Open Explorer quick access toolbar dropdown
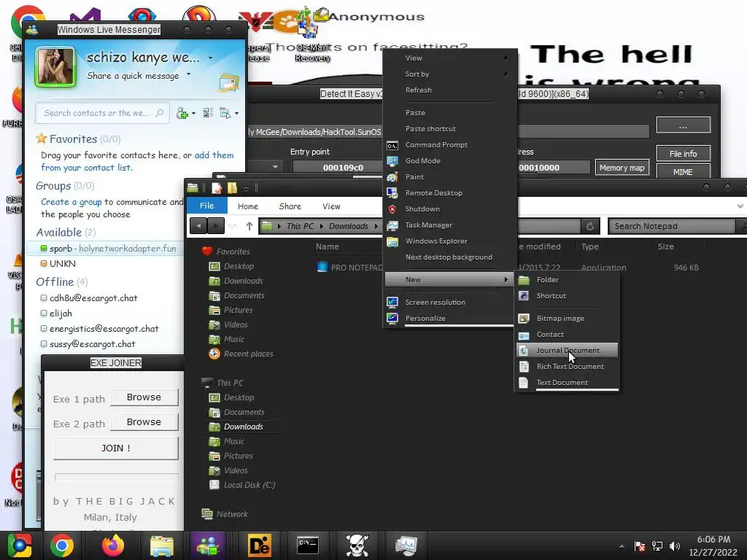The image size is (747, 560). pyautogui.click(x=247, y=189)
